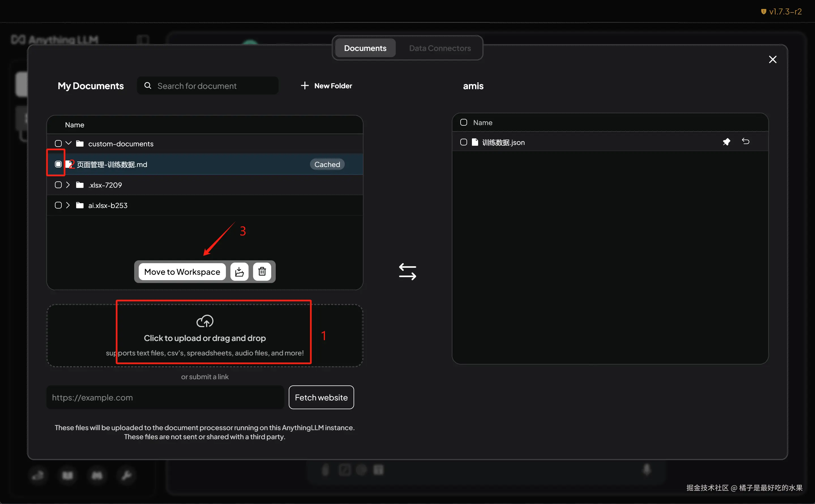
Task: Tick the 训练数据.json checkbox
Action: (x=463, y=142)
